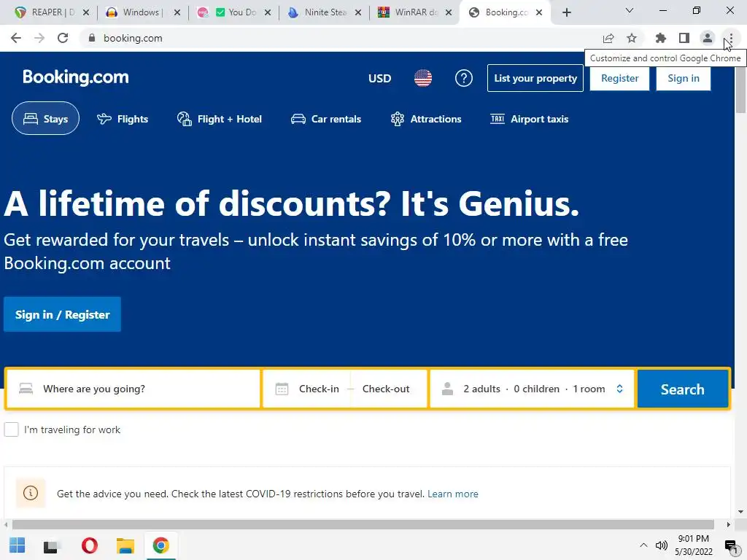Switch to the WinRAR browser tab
The image size is (747, 560).
(x=414, y=12)
